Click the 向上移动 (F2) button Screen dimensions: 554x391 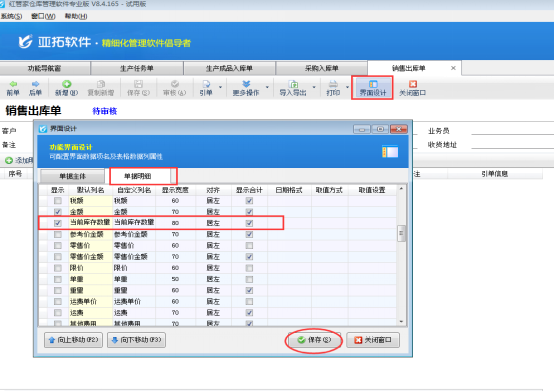(73, 340)
